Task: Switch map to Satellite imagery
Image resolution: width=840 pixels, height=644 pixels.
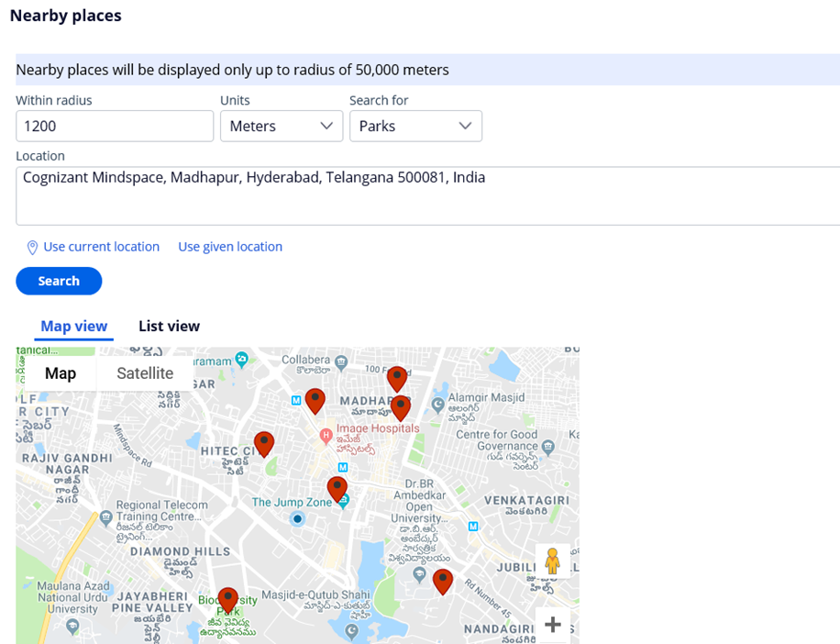Action: click(145, 373)
